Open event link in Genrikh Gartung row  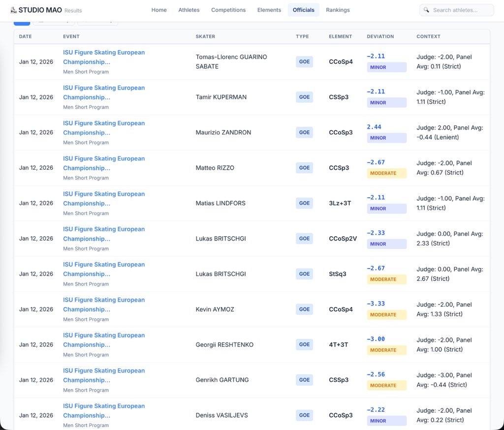click(104, 375)
